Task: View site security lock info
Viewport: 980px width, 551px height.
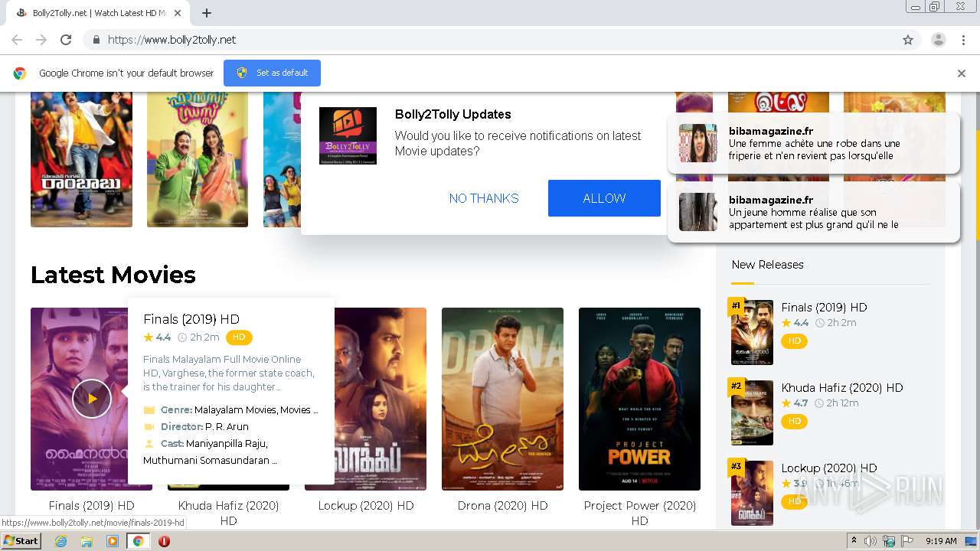Action: pos(96,40)
